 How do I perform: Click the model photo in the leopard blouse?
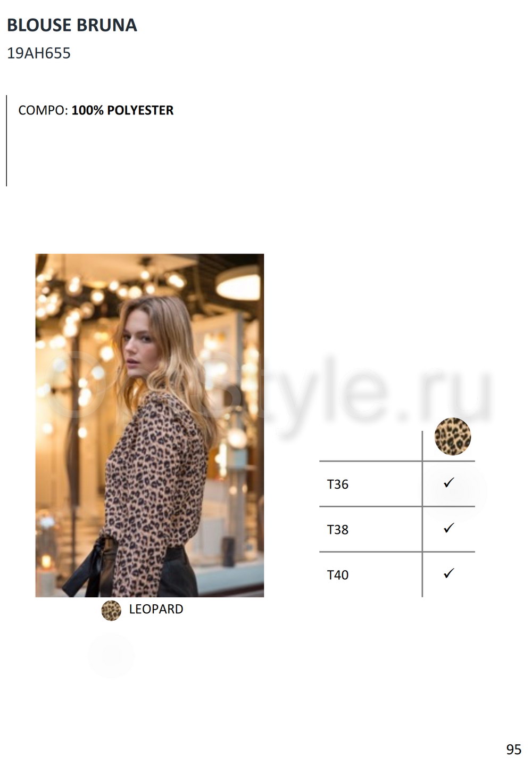pyautogui.click(x=149, y=425)
